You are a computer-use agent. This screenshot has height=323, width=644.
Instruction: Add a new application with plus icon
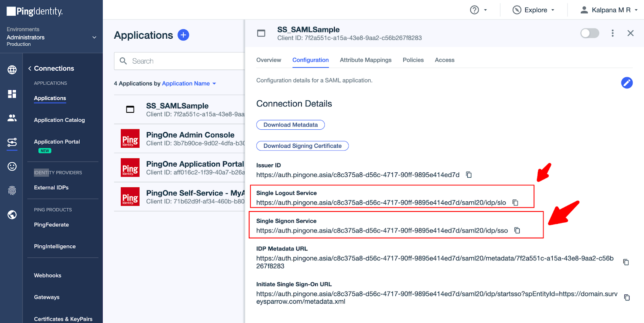coord(183,35)
